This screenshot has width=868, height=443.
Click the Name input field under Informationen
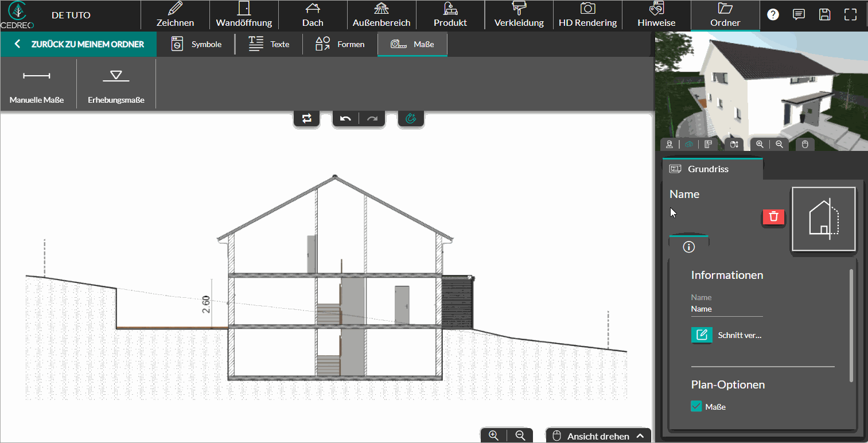click(726, 309)
